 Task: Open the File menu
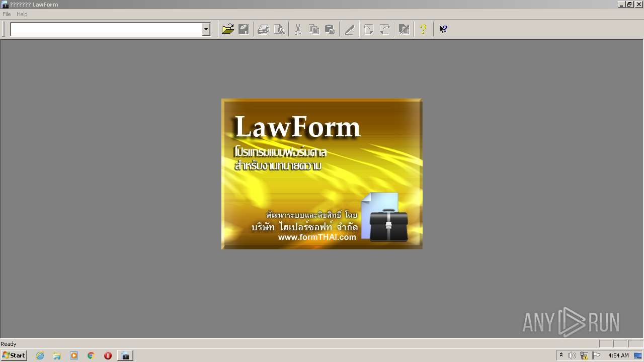7,14
